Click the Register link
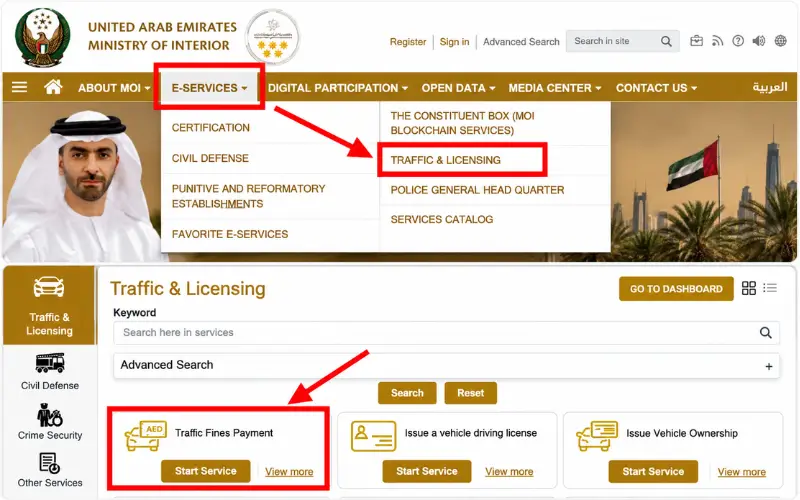This screenshot has width=800, height=500. point(408,42)
